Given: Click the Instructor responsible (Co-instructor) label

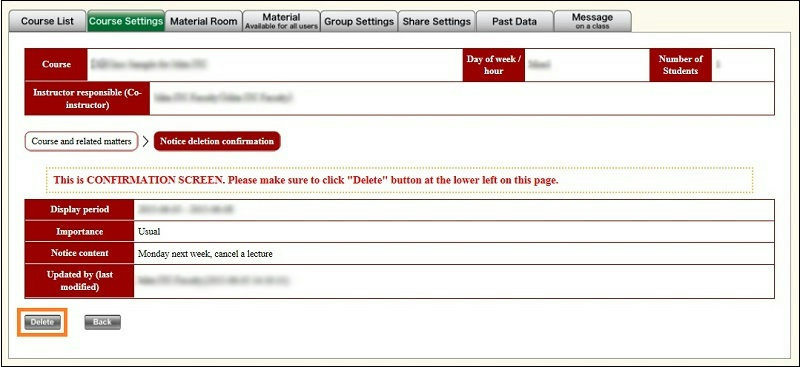Looking at the screenshot, I should click(87, 99).
